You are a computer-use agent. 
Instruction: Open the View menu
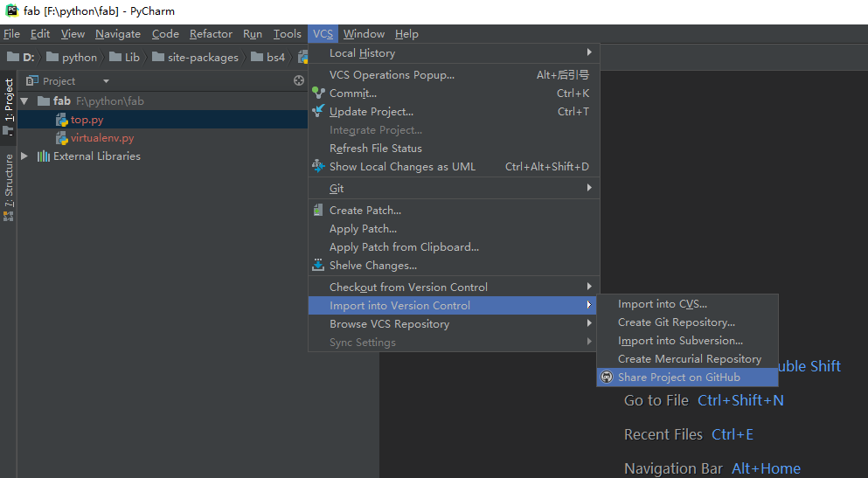[x=73, y=34]
